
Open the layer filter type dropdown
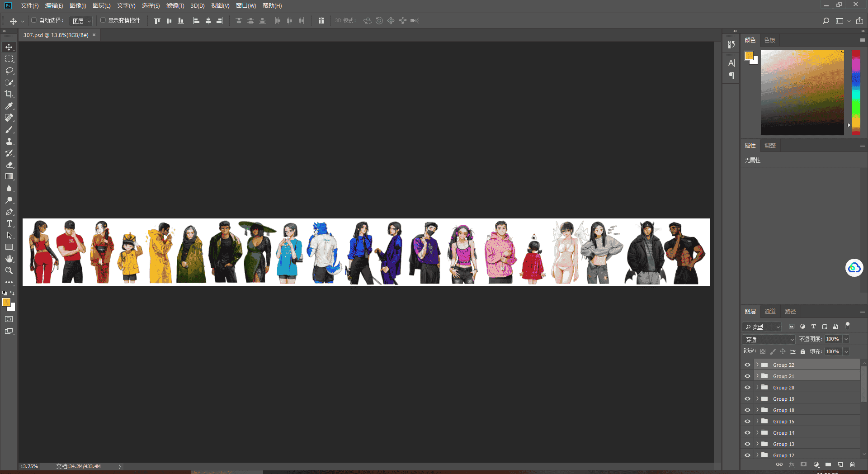pyautogui.click(x=762, y=327)
